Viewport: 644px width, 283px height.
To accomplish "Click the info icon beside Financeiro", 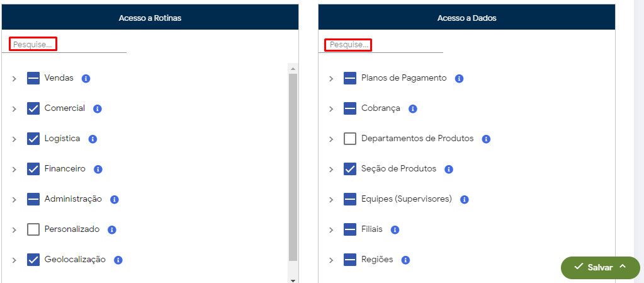I will [x=98, y=169].
